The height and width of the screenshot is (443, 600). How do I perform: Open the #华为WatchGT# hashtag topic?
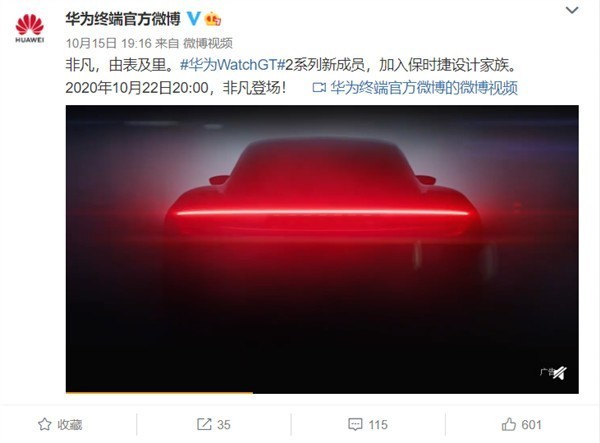233,65
